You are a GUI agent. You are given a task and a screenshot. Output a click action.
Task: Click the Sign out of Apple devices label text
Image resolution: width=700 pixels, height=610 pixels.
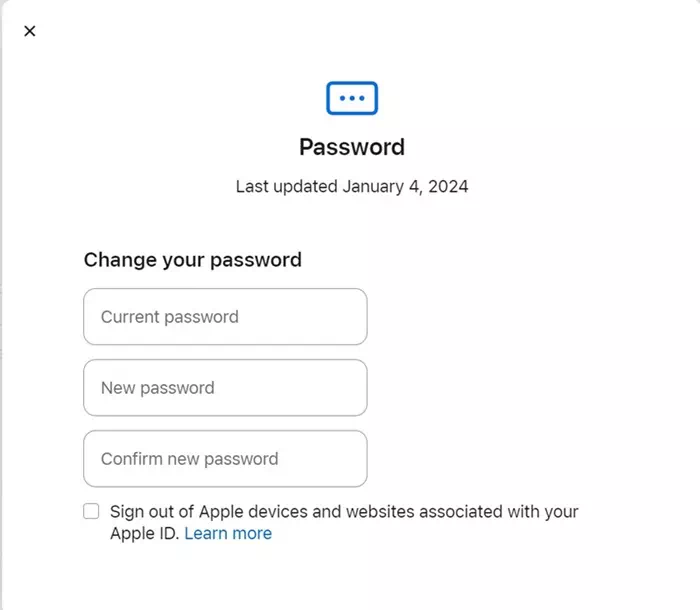344,512
